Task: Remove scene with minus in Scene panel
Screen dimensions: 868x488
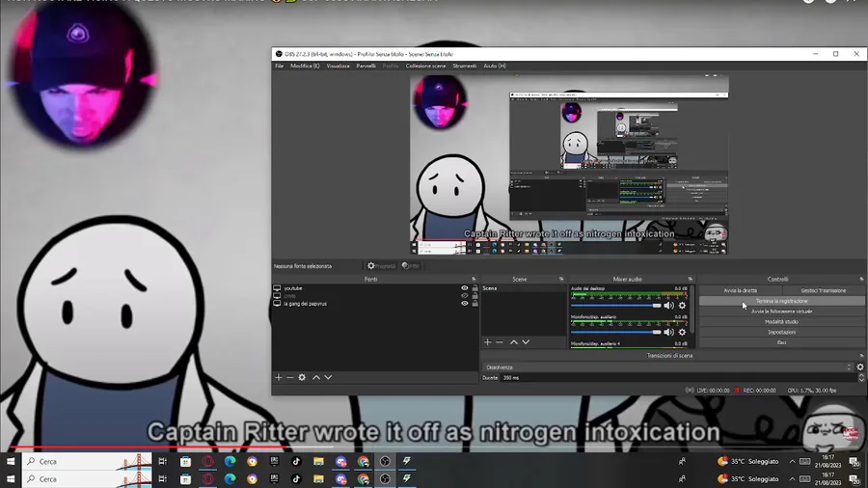Action: pos(500,342)
